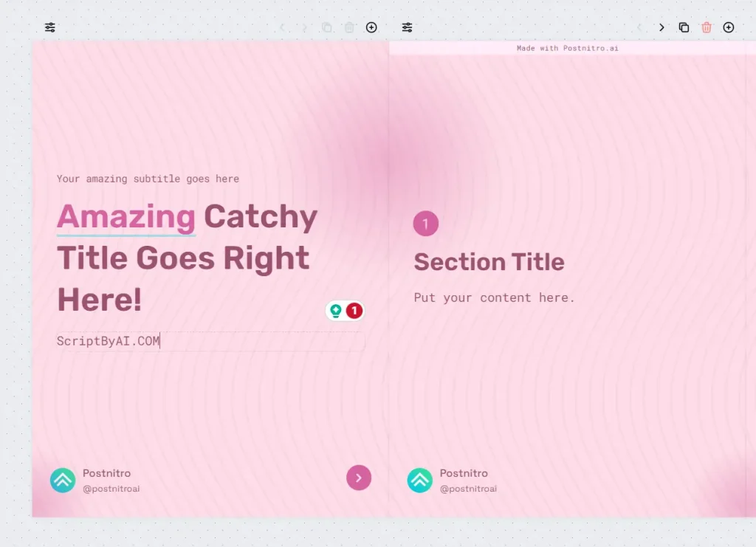Delete the Section Title slide
Image resolution: width=756 pixels, height=547 pixels.
[706, 27]
